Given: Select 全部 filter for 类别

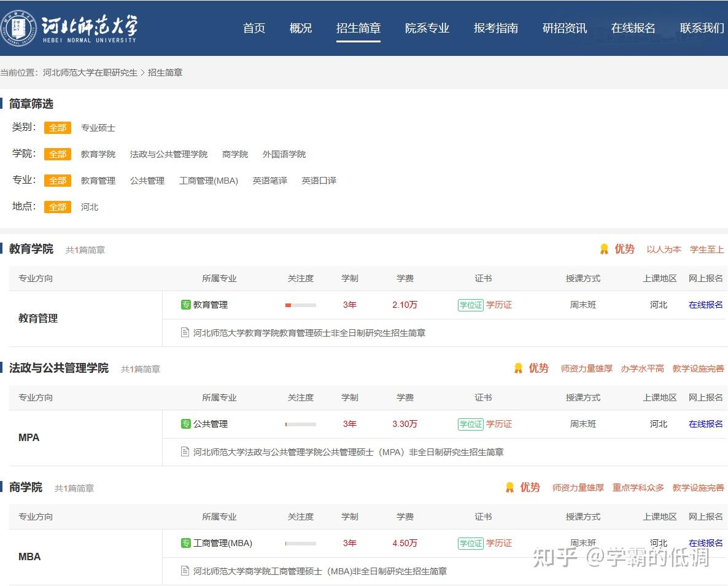Looking at the screenshot, I should point(58,128).
